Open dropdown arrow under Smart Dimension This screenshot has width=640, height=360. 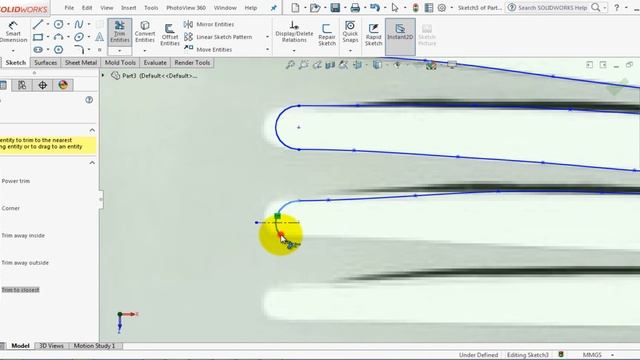pyautogui.click(x=13, y=51)
